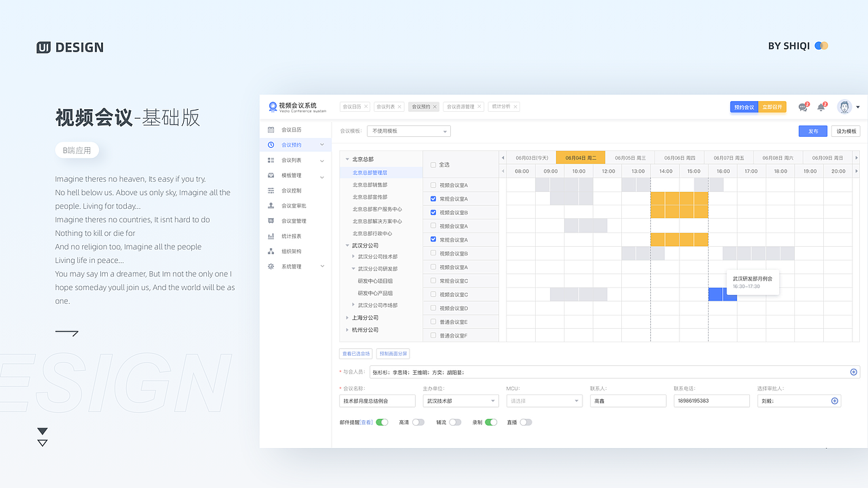Click the orange 立即召开 button
Viewport: 868px width, 488px height.
[x=772, y=107]
